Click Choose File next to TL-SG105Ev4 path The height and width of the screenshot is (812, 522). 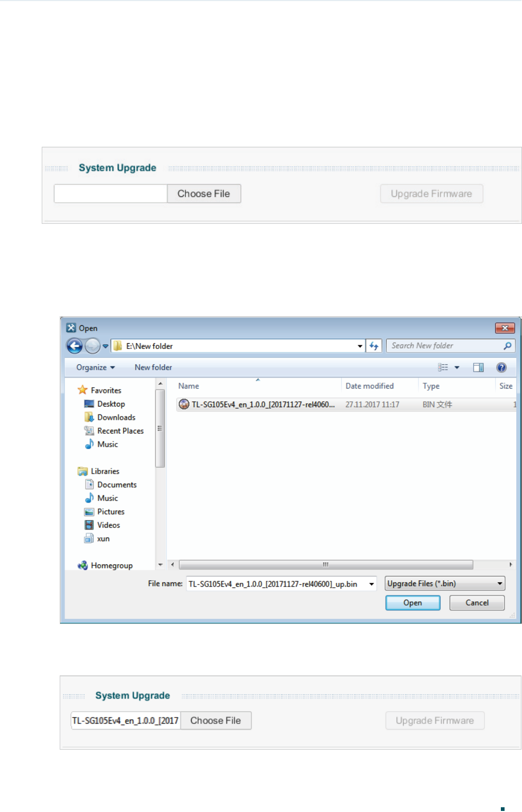click(216, 721)
